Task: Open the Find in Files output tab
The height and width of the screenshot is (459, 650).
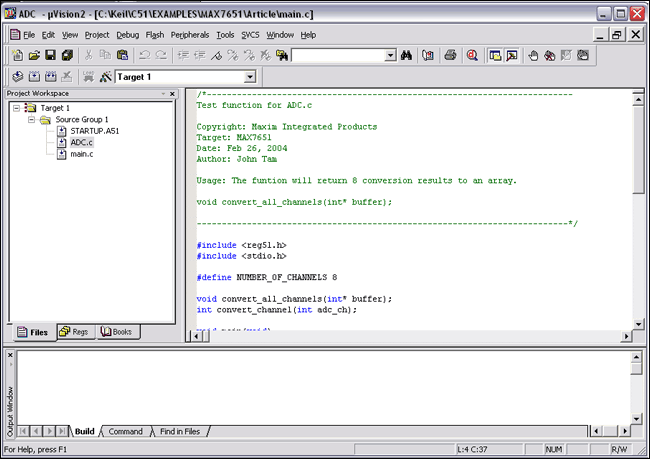Action: tap(181, 431)
